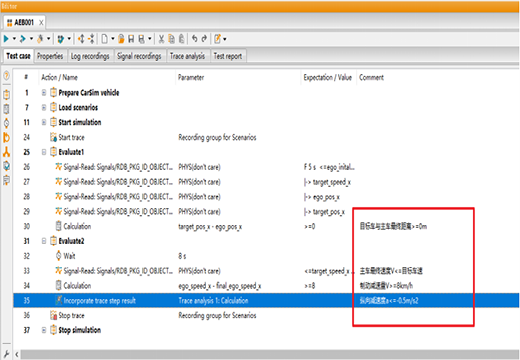Click the save as toolbar icon
The image size is (520, 360).
point(142,39)
